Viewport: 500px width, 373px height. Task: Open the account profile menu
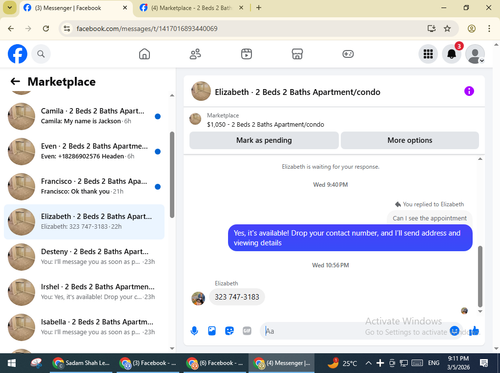pyautogui.click(x=475, y=54)
